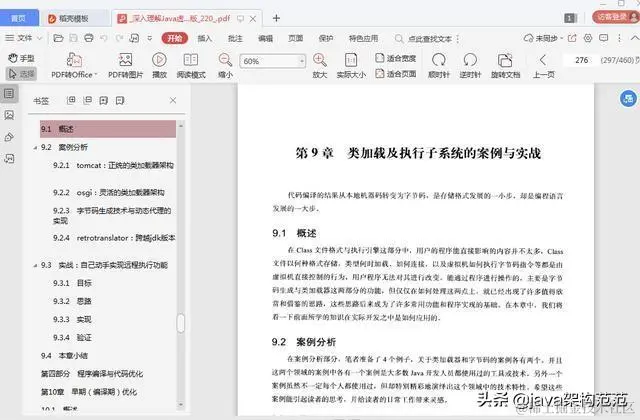The width and height of the screenshot is (640, 420).
Task: Open the 批注 ribbon tab
Action: tap(235, 38)
